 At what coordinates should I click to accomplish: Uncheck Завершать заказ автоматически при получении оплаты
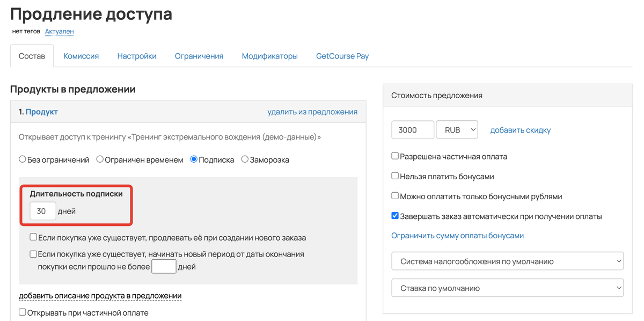[395, 216]
